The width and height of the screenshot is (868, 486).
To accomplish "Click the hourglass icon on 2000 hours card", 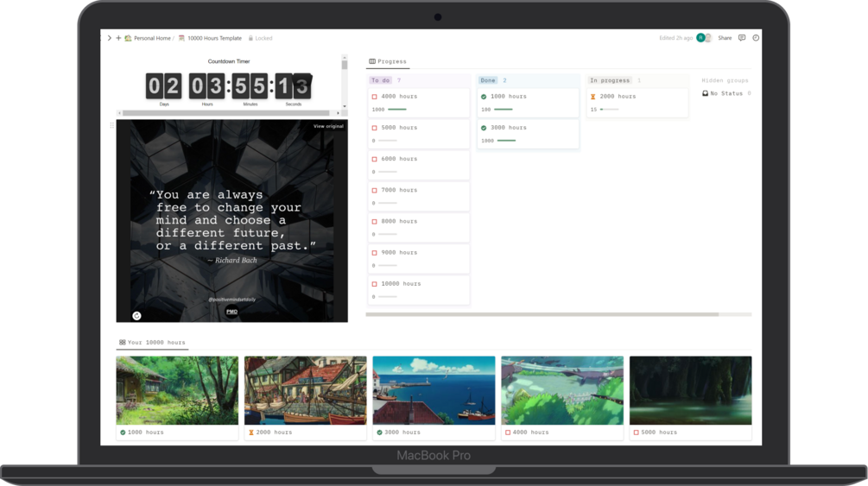I will coord(592,97).
